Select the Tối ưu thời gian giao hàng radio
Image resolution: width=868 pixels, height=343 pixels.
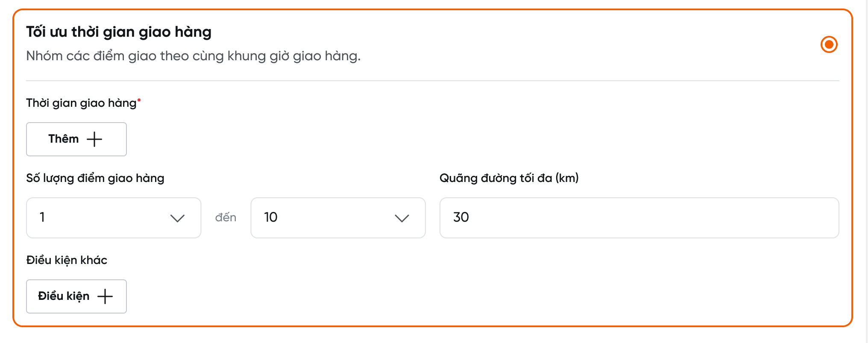pyautogui.click(x=829, y=44)
